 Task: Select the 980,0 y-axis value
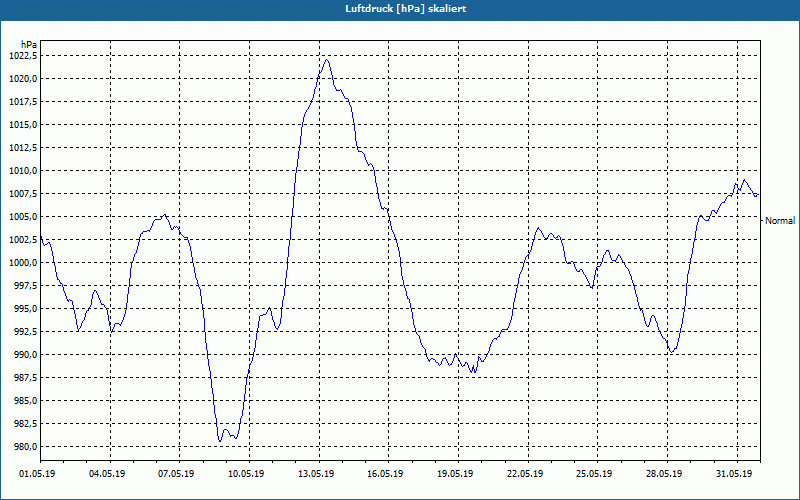(25, 446)
